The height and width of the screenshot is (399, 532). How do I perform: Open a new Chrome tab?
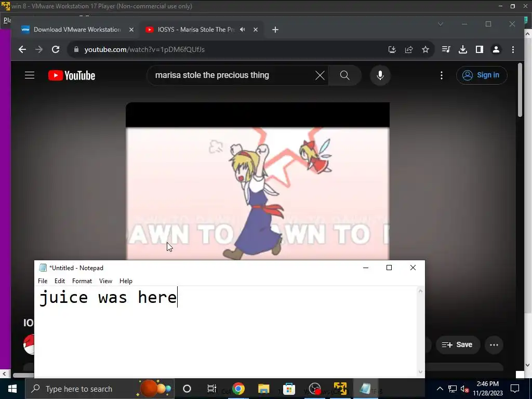[x=275, y=30]
